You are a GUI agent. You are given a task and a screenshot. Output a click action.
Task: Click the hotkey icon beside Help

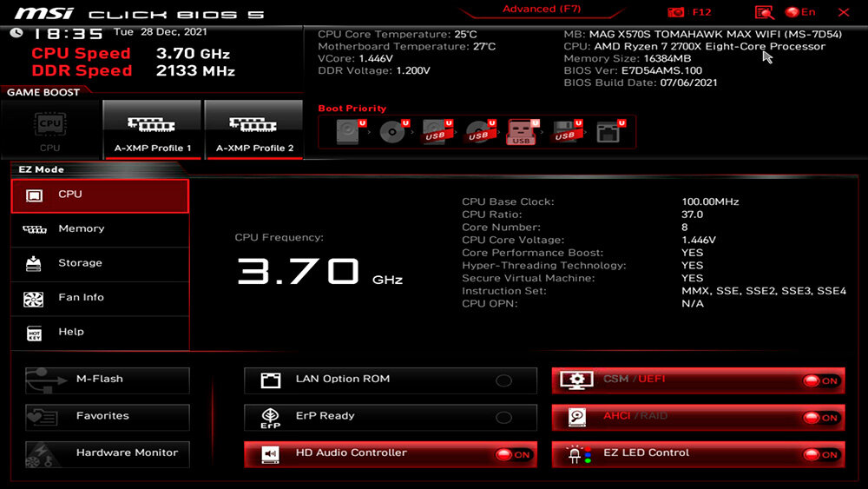(x=35, y=333)
